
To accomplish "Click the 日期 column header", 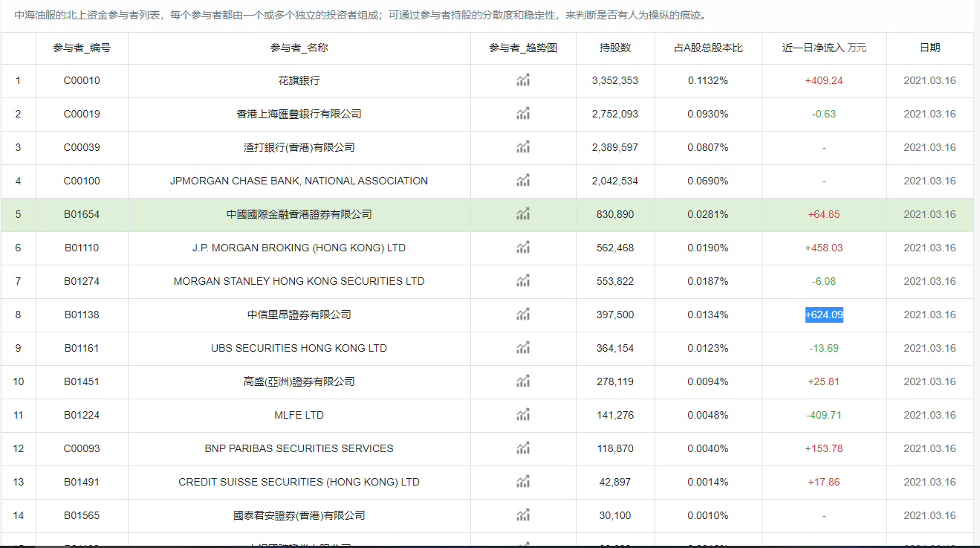I will (x=929, y=48).
